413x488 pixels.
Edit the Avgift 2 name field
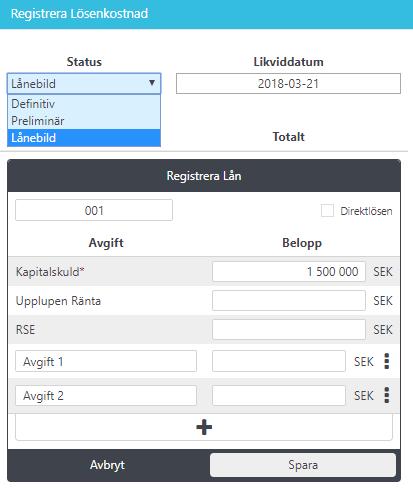click(106, 395)
